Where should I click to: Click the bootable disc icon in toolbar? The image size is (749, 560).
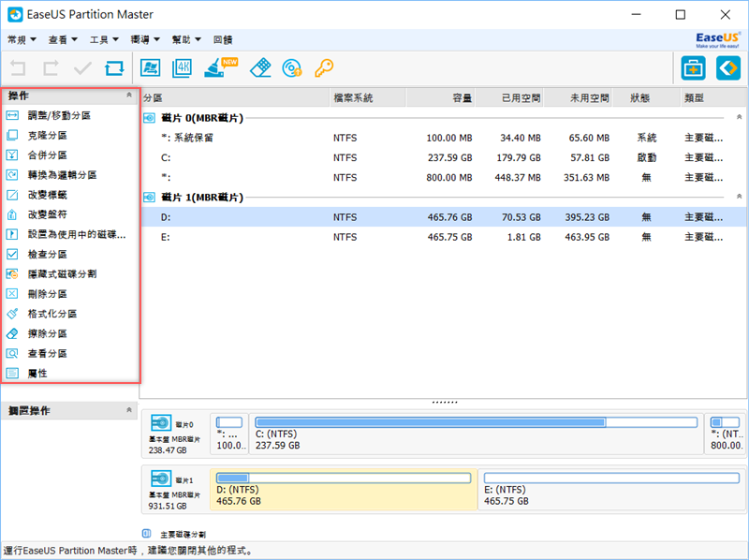293,67
